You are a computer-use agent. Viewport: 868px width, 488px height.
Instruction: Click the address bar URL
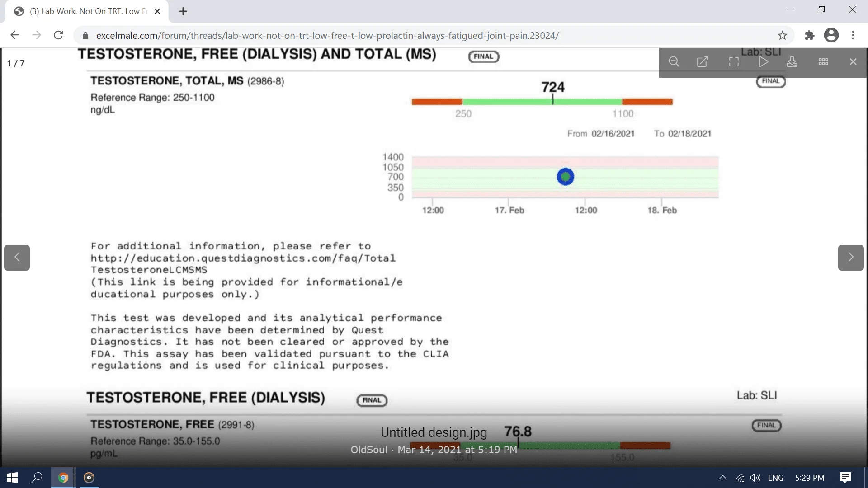click(x=327, y=35)
